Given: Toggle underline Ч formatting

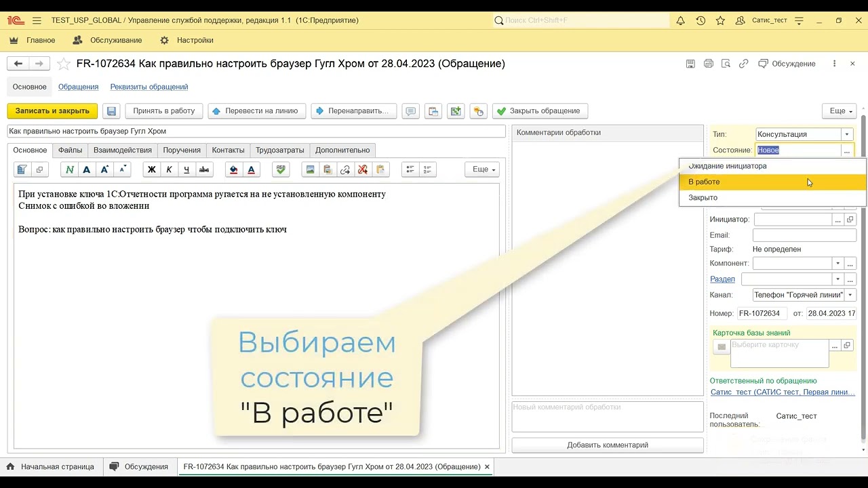Looking at the screenshot, I should click(x=186, y=169).
